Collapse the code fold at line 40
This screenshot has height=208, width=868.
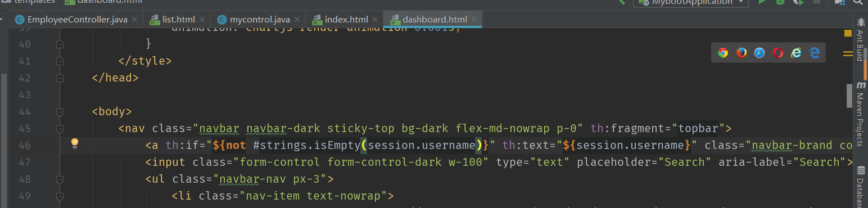pyautogui.click(x=60, y=44)
